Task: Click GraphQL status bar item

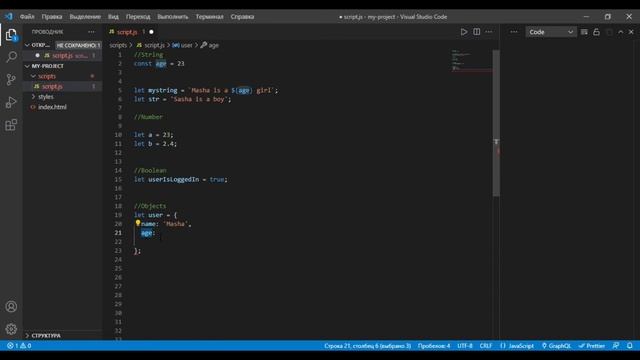Action: (x=556, y=346)
